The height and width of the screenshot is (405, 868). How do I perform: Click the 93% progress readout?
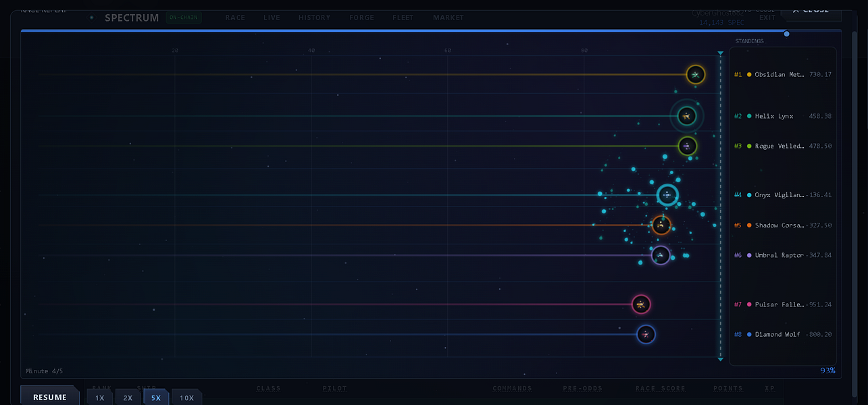827,371
